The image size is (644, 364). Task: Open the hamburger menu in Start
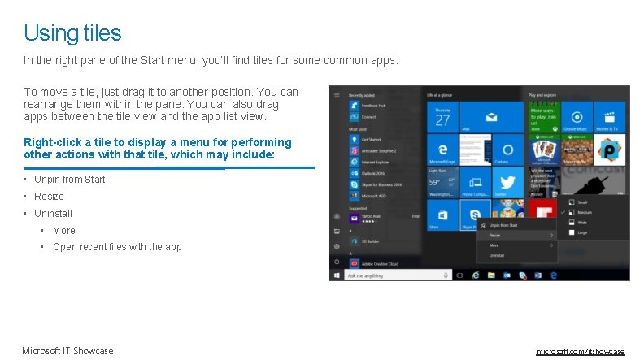pyautogui.click(x=337, y=95)
